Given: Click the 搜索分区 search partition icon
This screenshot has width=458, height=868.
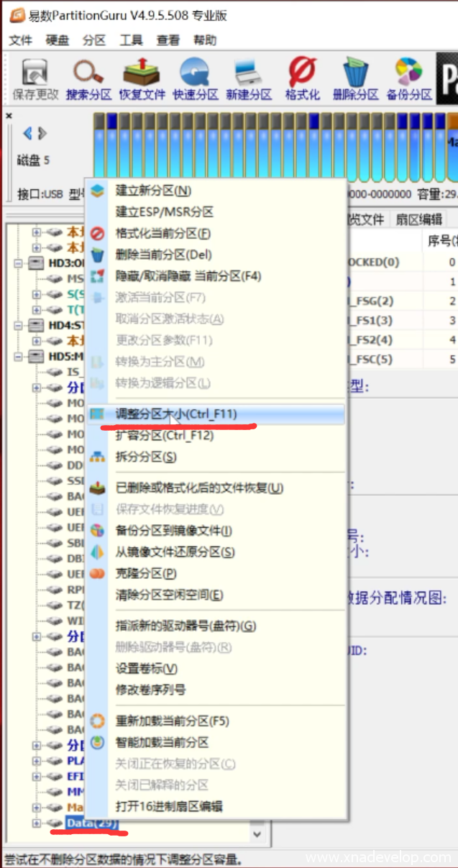Looking at the screenshot, I should click(x=88, y=79).
